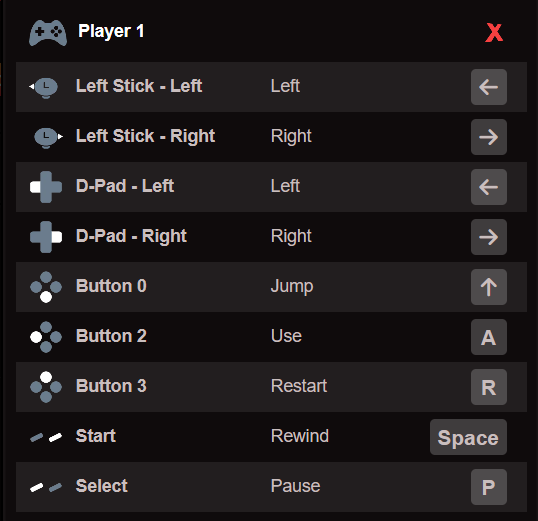Image resolution: width=538 pixels, height=521 pixels.
Task: Click the D-Pad - Left icon
Action: (x=46, y=187)
